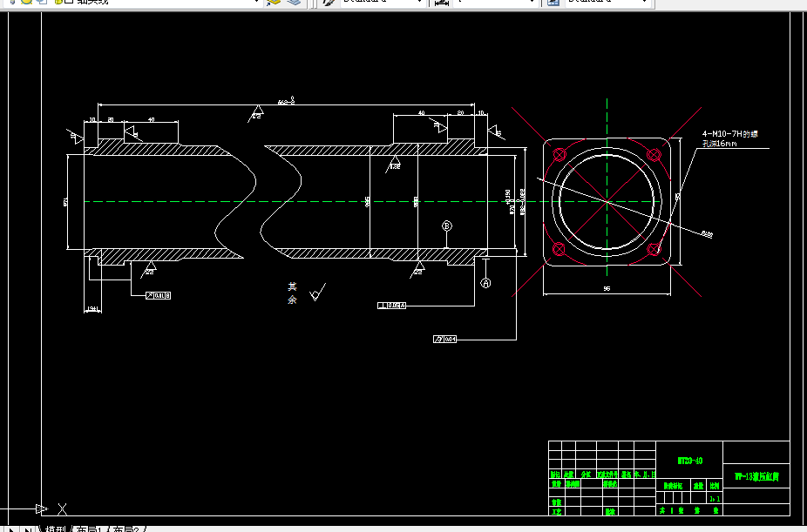
Task: Click the last layout tab scroll arrow
Action: 28,529
